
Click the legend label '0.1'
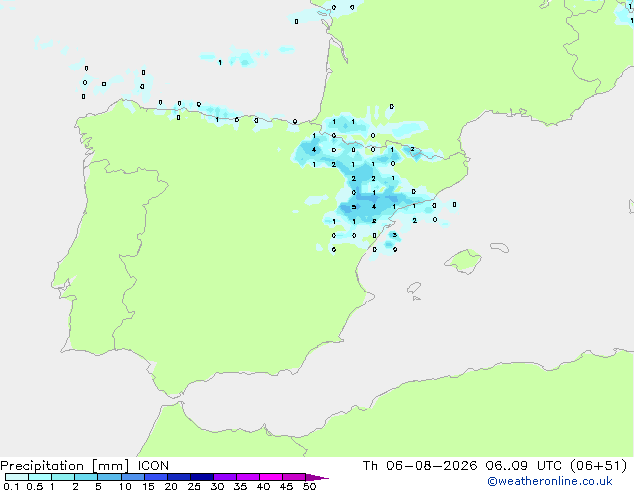click(11, 486)
